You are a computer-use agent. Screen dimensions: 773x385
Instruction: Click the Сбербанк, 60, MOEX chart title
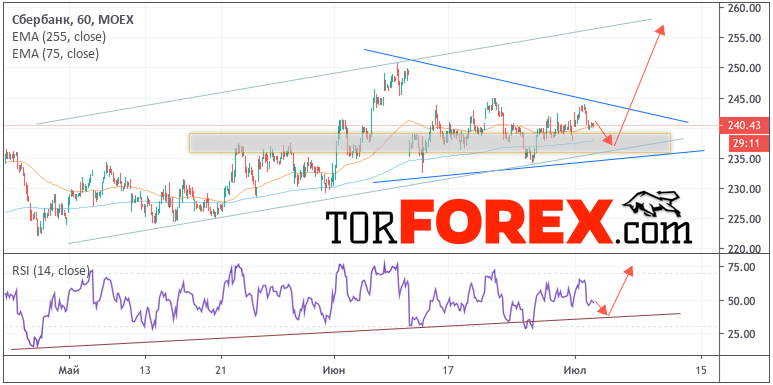[x=72, y=20]
